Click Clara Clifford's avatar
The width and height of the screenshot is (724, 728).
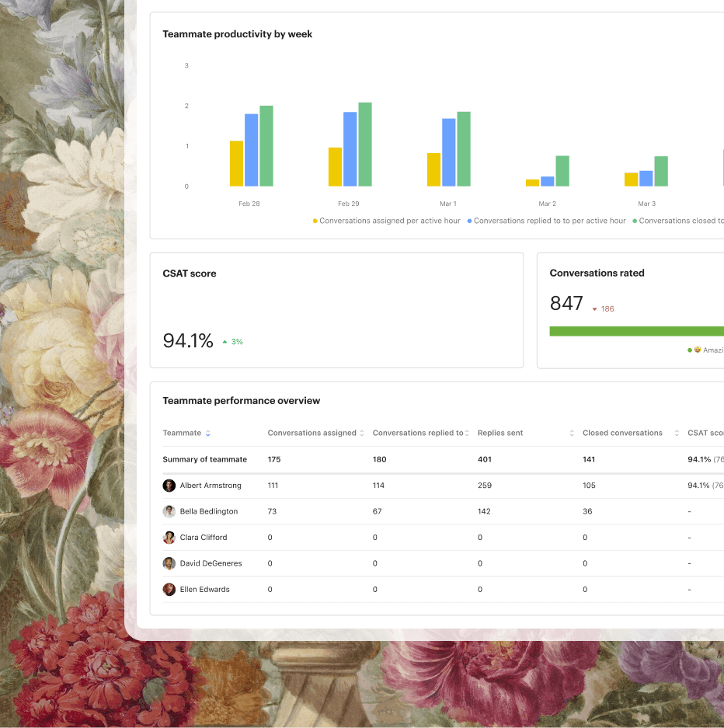[169, 538]
